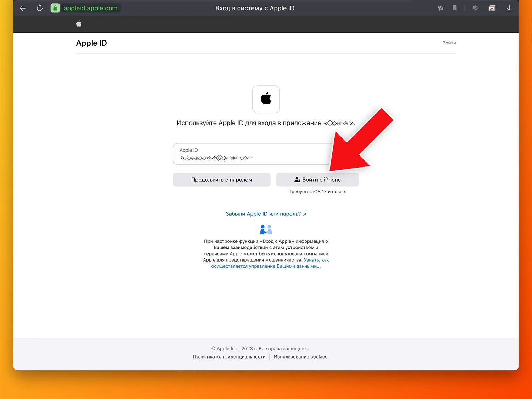Viewport: 532px width, 399px height.
Task: Go back using the browser back arrow
Action: [23, 8]
